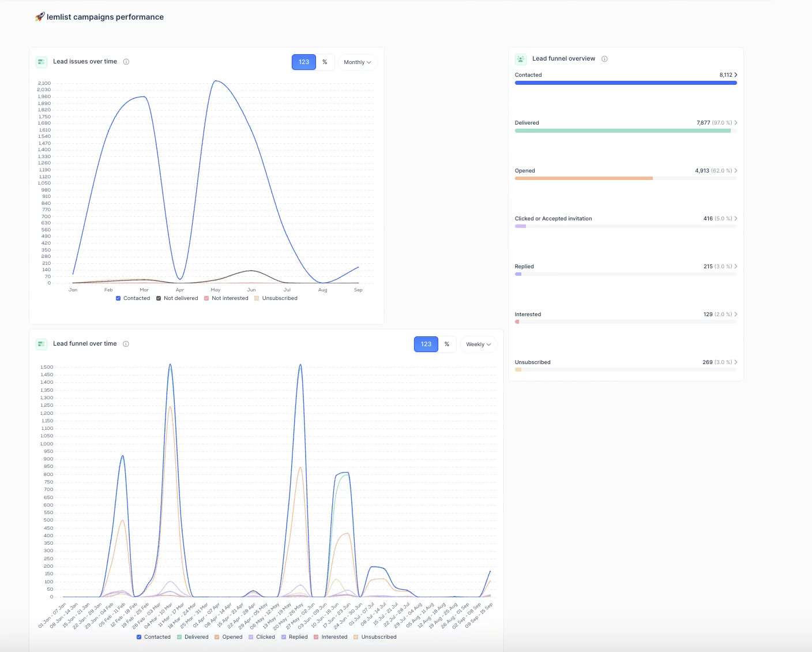This screenshot has height=652, width=812.
Task: Open the info tooltip for Lead issues over time
Action: click(126, 62)
